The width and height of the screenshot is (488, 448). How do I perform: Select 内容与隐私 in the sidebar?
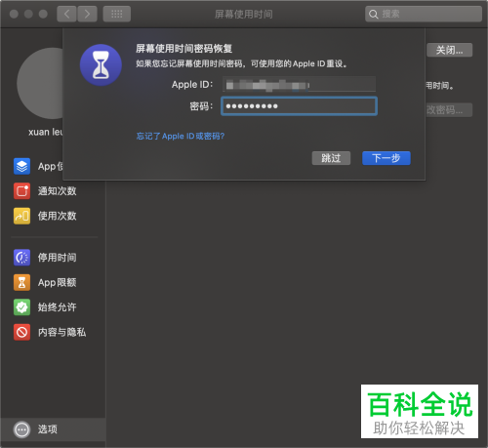coord(61,332)
